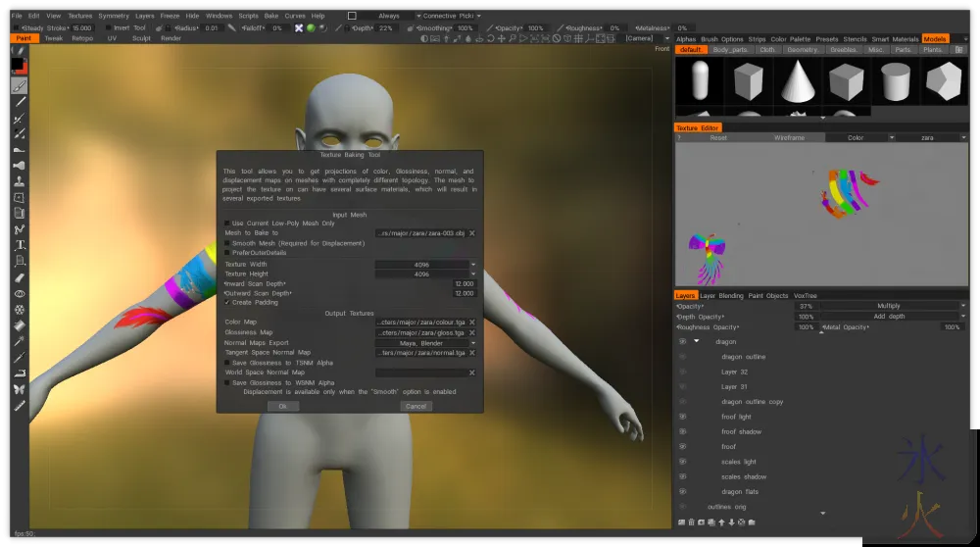Open the Bake menu
980x547 pixels.
tap(271, 16)
